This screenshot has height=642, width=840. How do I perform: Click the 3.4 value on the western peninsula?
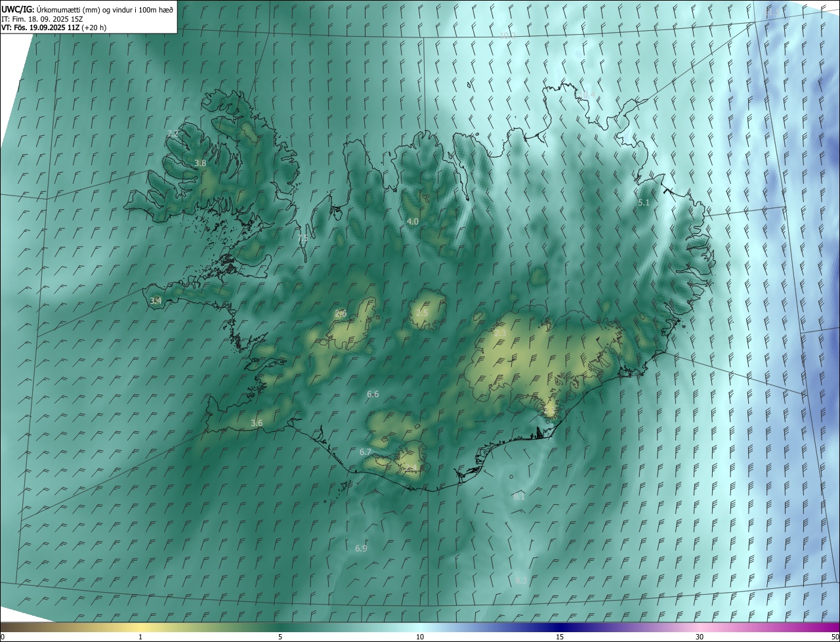pyautogui.click(x=156, y=301)
